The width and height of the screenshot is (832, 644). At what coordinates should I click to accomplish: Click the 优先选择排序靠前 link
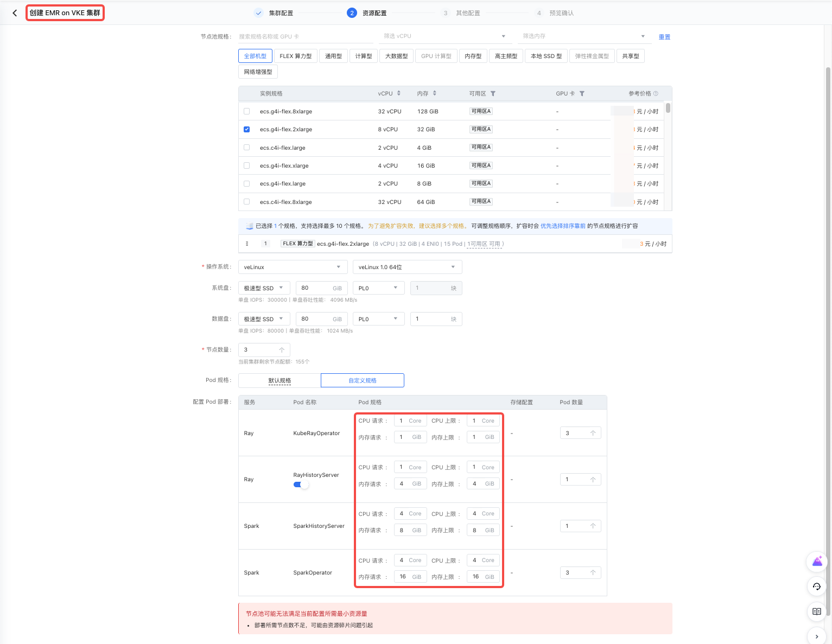(x=563, y=226)
